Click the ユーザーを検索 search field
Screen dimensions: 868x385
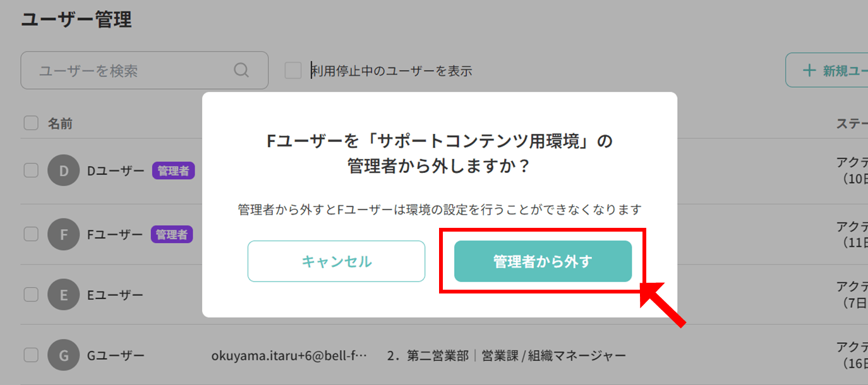click(145, 70)
